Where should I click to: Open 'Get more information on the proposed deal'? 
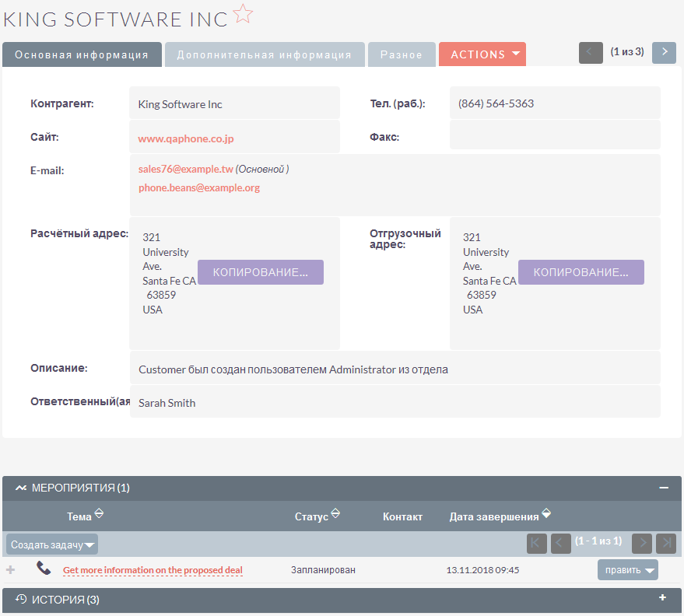tap(153, 570)
